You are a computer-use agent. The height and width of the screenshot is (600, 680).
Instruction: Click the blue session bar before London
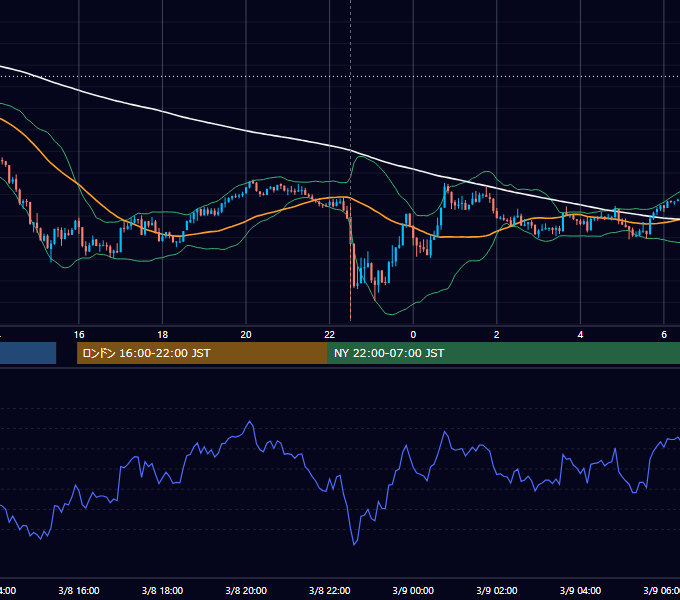point(28,353)
